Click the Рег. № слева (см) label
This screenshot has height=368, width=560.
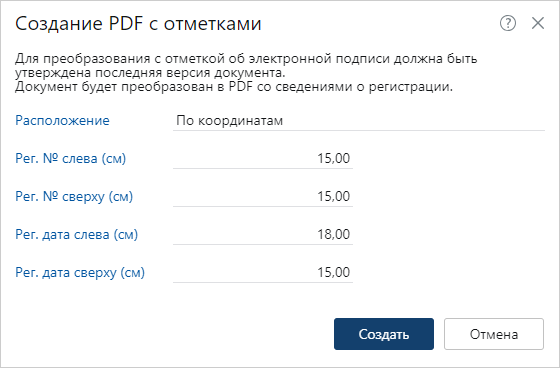pyautogui.click(x=70, y=158)
